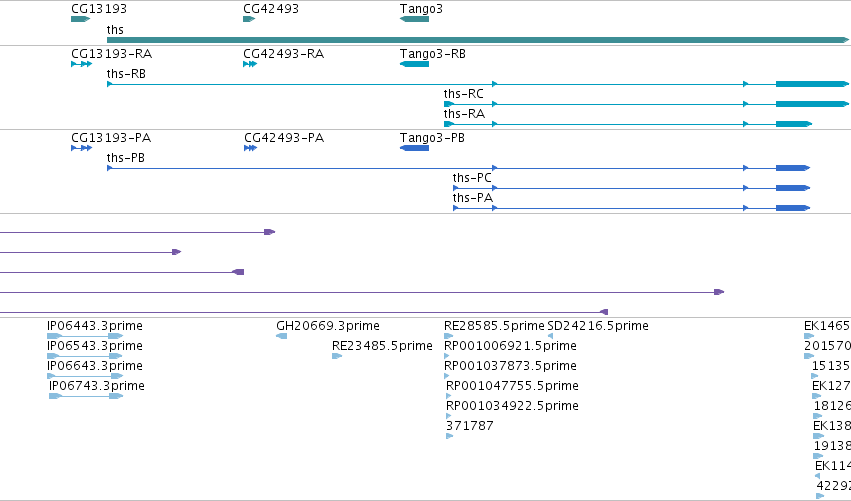
Task: Click the blue block under Tango3-PB
Action: pyautogui.click(x=414, y=148)
